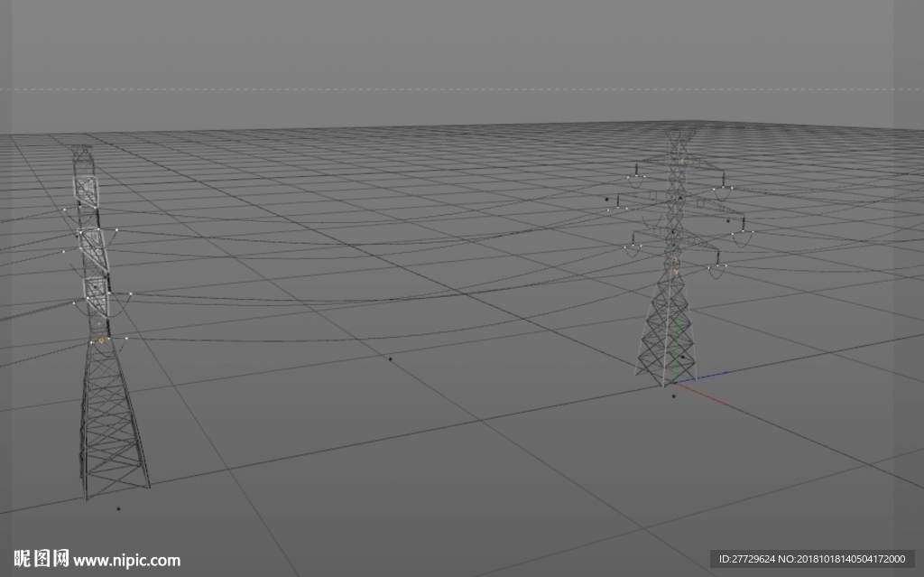Click the Chinese nipic logo text
The height and width of the screenshot is (577, 924).
pos(42,558)
